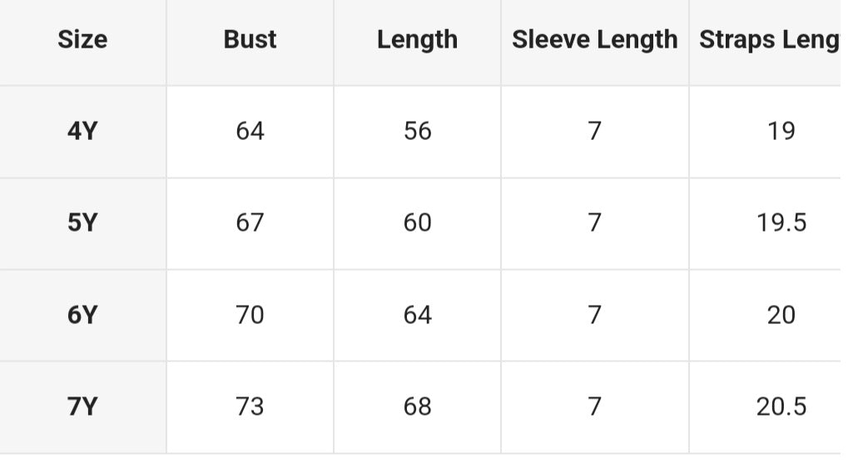Tap the sleeve length 7 in the 6Y row

(594, 315)
